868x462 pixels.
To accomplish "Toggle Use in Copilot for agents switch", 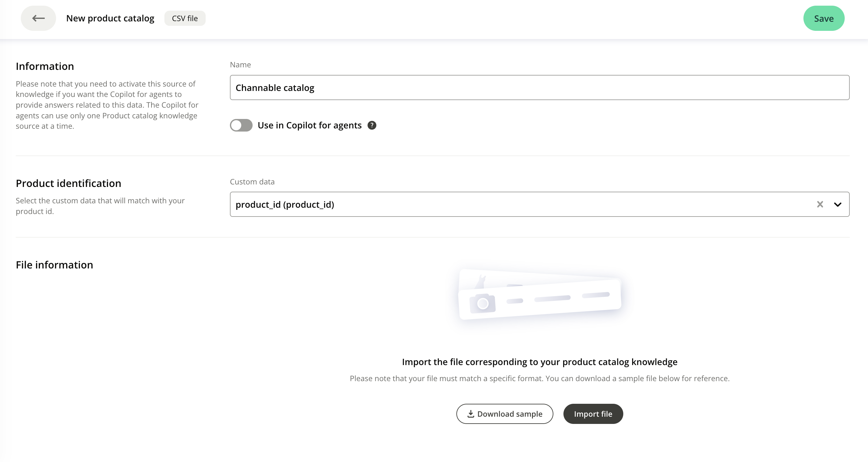I will coord(241,125).
